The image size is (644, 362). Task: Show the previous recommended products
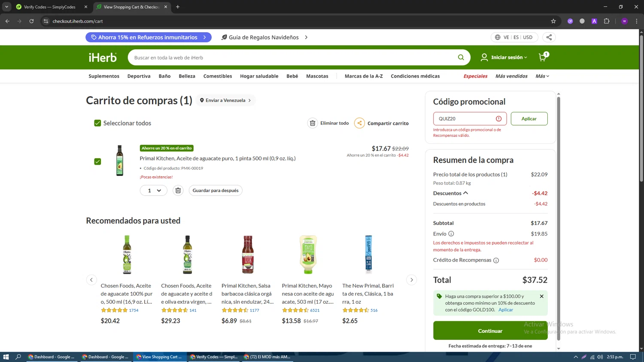91,280
